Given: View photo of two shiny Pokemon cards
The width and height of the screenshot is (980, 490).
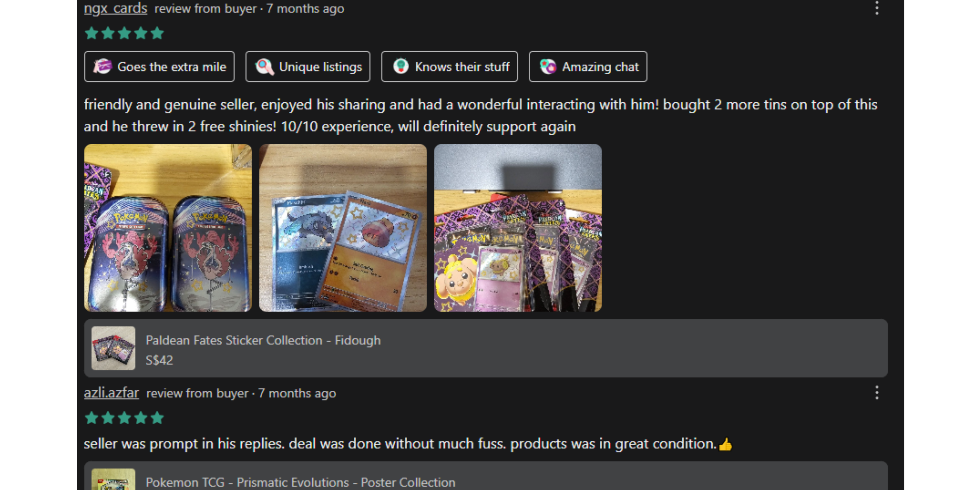Looking at the screenshot, I should pyautogui.click(x=343, y=228).
